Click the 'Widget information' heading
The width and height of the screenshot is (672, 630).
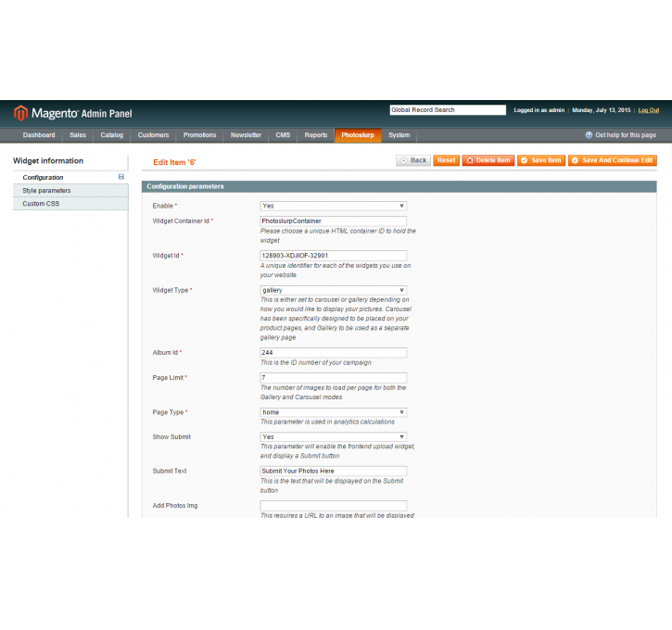(48, 160)
